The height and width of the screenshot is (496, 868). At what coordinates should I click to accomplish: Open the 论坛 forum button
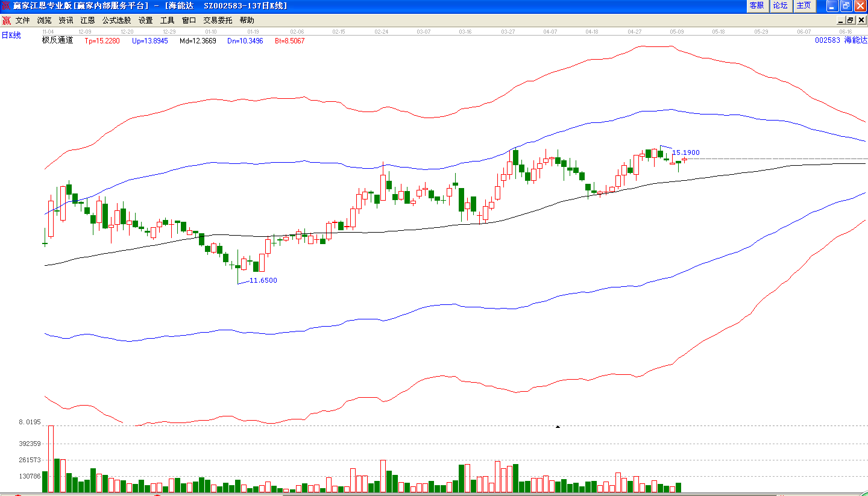[780, 6]
